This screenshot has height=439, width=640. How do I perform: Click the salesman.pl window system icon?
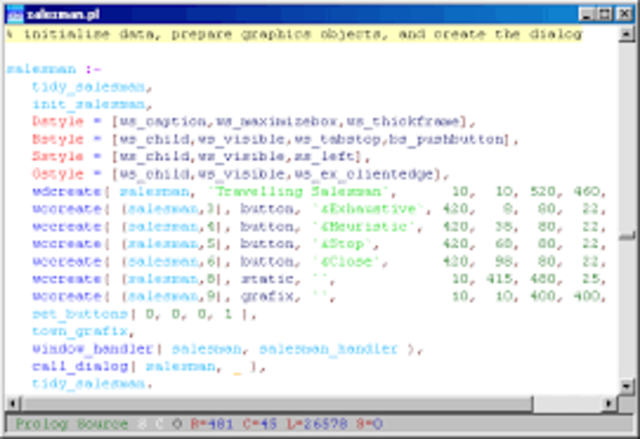[15, 14]
